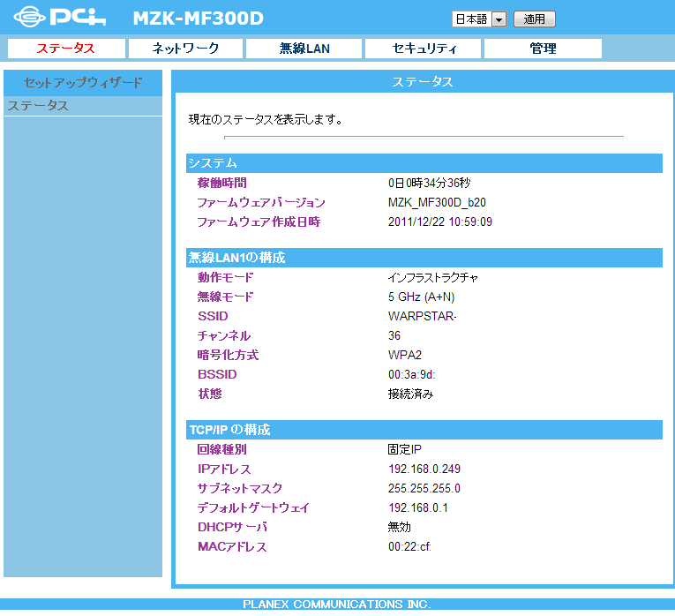Select ステータス in the left sidebar
675x616 pixels.
pyautogui.click(x=83, y=106)
